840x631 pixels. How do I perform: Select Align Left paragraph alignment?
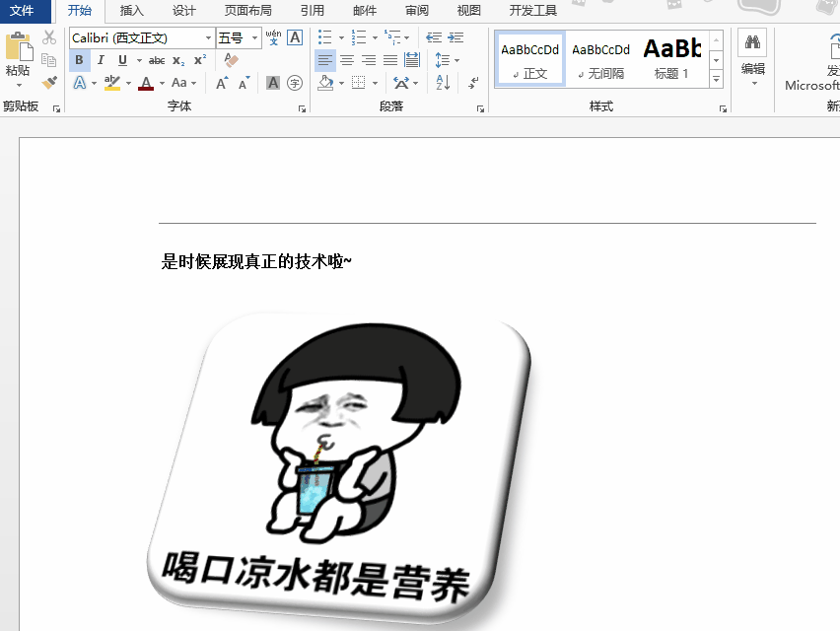coord(325,60)
